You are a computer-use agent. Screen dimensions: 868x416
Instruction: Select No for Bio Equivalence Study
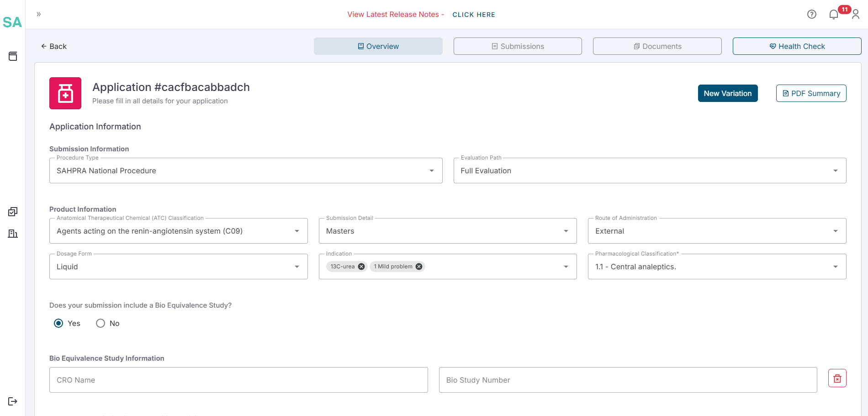tap(101, 323)
